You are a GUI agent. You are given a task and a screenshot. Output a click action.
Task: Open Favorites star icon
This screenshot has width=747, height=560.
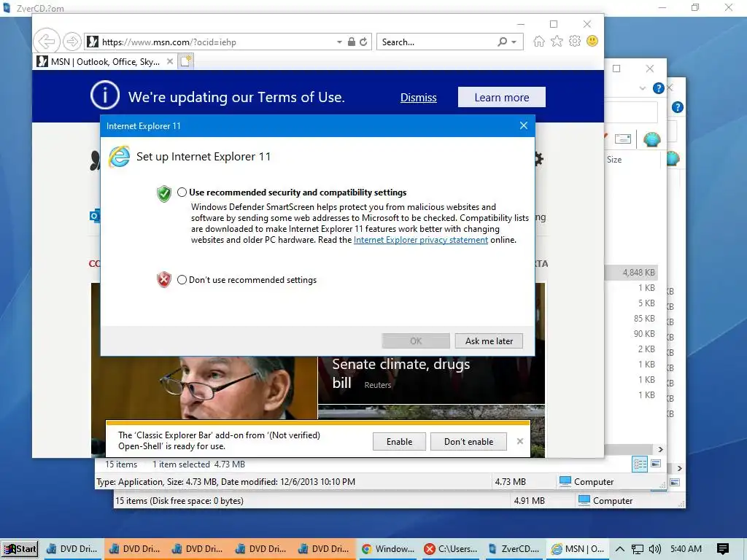pyautogui.click(x=557, y=42)
